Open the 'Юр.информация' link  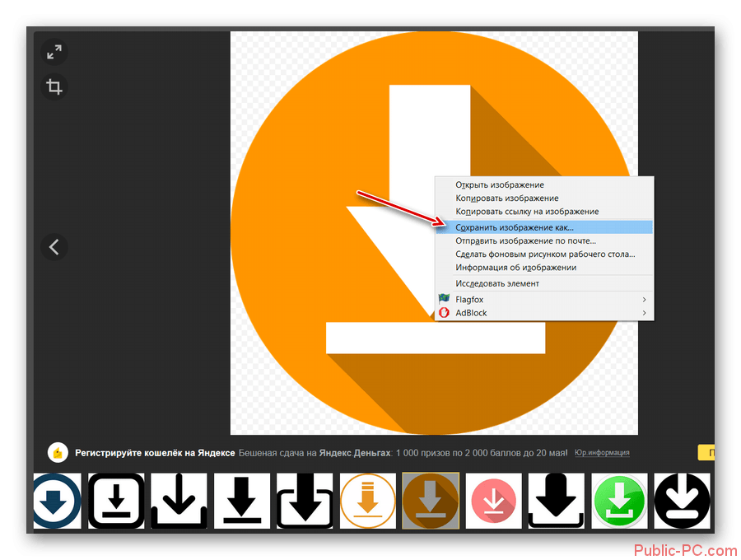(x=602, y=452)
